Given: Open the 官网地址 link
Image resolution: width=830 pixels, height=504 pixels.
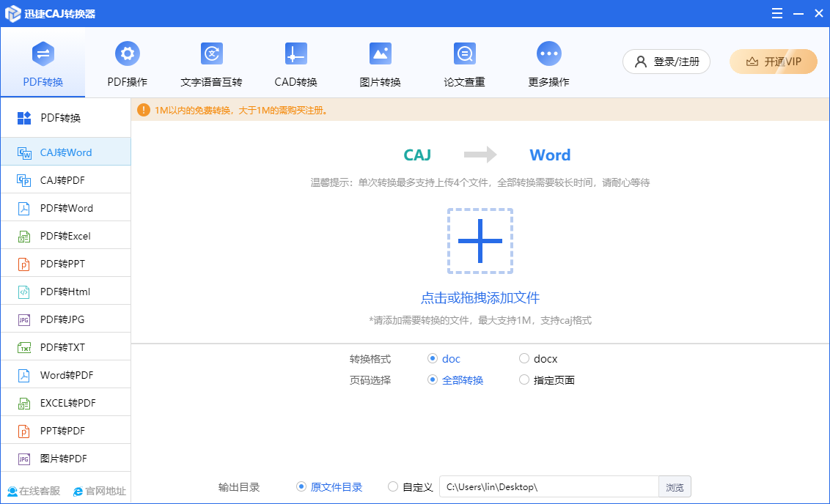Looking at the screenshot, I should point(99,492).
